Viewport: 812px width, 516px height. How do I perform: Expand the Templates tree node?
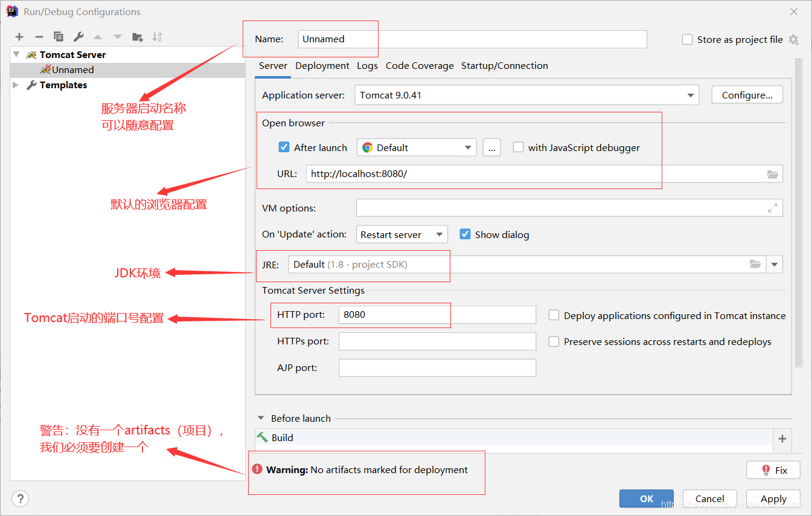pyautogui.click(x=16, y=85)
